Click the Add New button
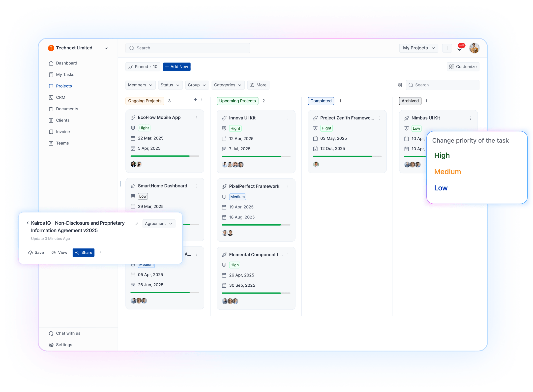The height and width of the screenshot is (392, 533). (x=177, y=67)
